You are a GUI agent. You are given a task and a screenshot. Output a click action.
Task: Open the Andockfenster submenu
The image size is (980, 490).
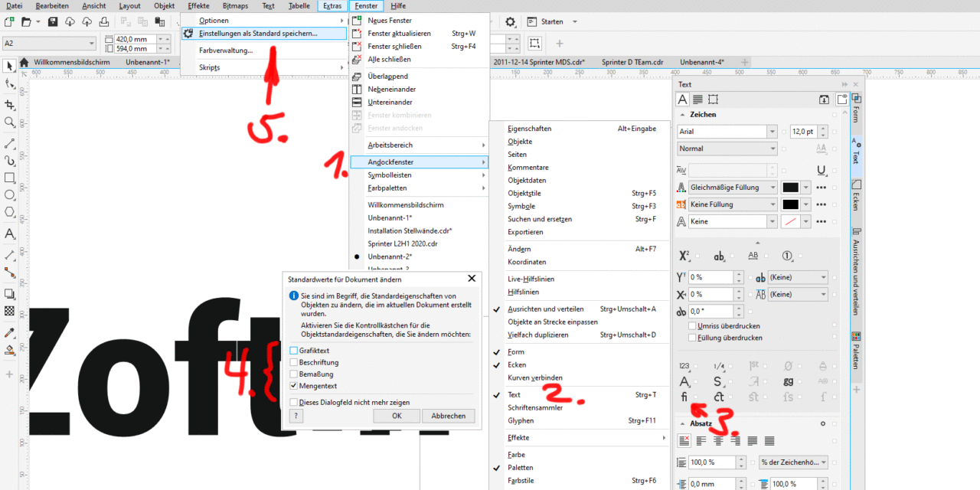tap(419, 162)
